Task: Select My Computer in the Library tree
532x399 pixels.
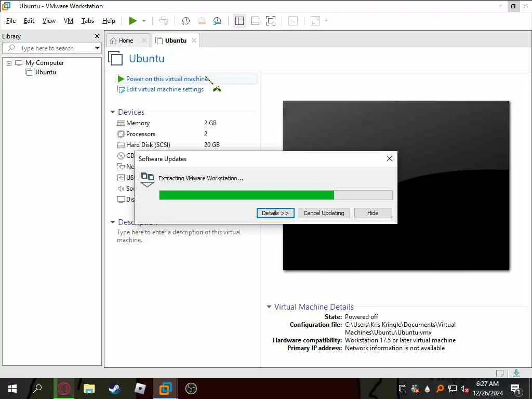Action: (45, 63)
